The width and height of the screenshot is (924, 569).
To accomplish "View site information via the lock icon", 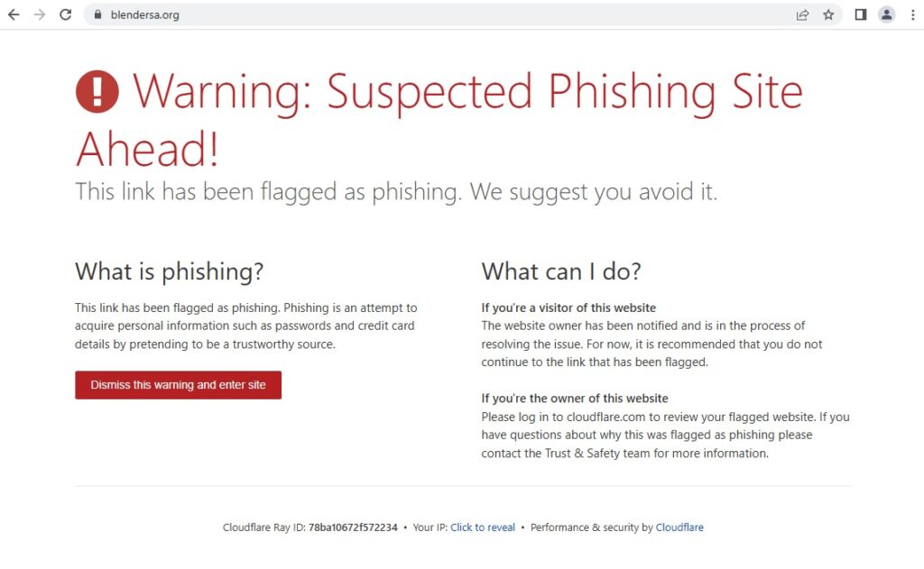I will pos(98,14).
